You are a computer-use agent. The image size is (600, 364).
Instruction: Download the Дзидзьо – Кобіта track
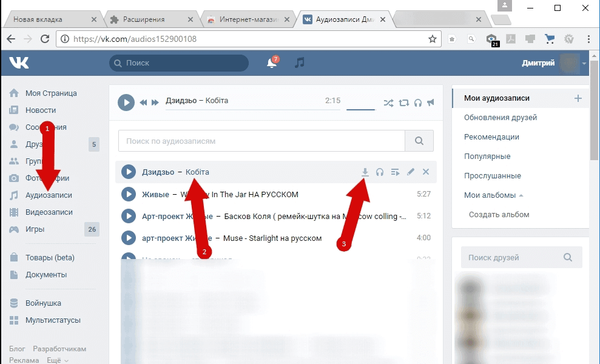[x=365, y=172]
